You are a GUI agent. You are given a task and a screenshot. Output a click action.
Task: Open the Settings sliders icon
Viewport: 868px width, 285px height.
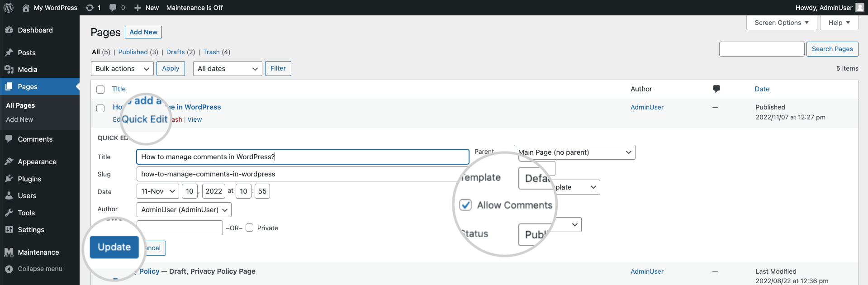click(9, 229)
